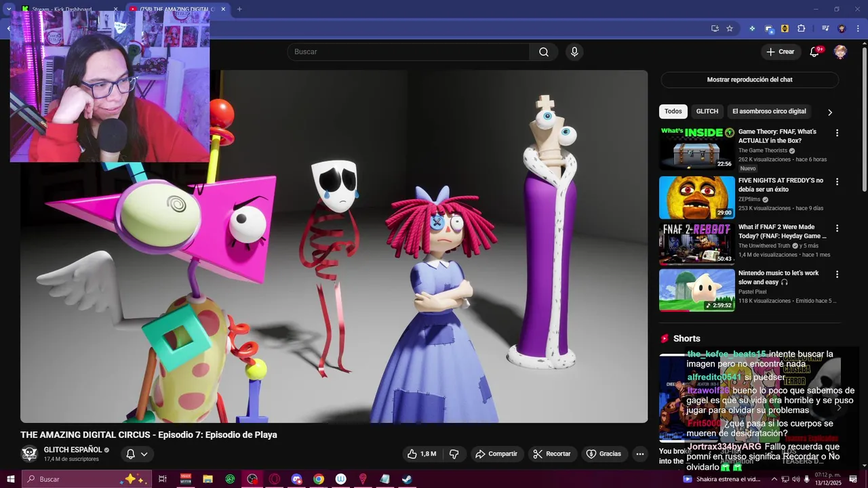This screenshot has height=488, width=868.
Task: Open Chrome profile avatar
Action: point(842,28)
